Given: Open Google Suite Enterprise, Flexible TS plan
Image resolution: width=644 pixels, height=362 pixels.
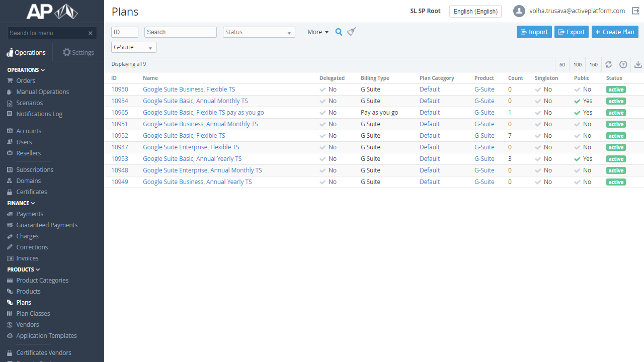Looking at the screenshot, I should coord(191,147).
